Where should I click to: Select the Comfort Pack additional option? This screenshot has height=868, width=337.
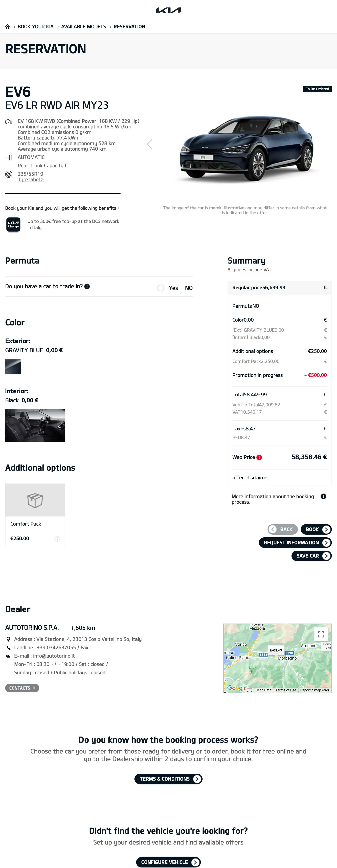[35, 500]
